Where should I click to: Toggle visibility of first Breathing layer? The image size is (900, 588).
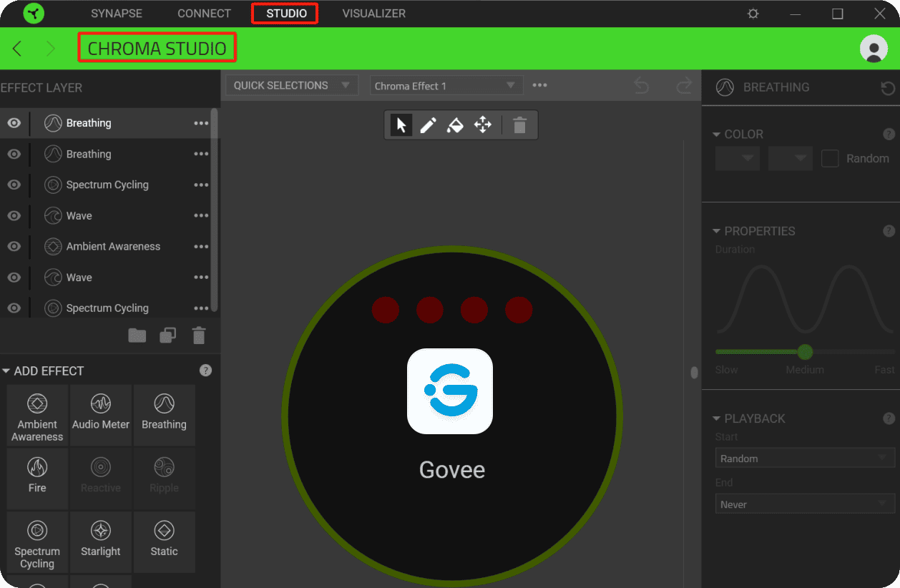coord(14,123)
